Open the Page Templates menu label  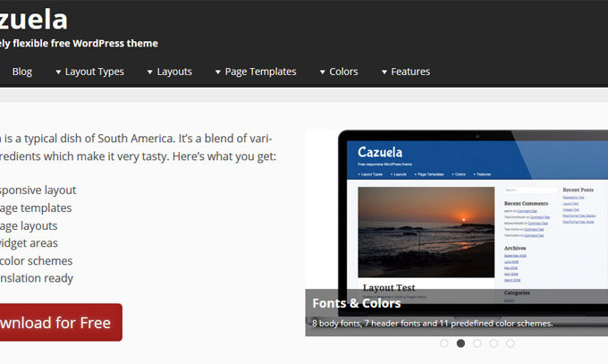pyautogui.click(x=260, y=72)
